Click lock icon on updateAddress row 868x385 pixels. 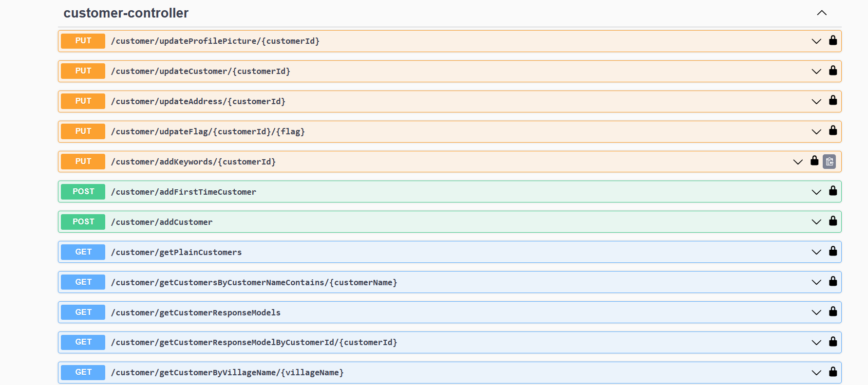(x=833, y=101)
